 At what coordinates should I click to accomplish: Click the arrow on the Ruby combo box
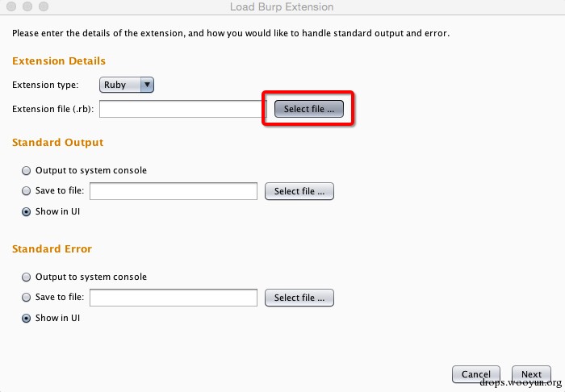pyautogui.click(x=147, y=85)
